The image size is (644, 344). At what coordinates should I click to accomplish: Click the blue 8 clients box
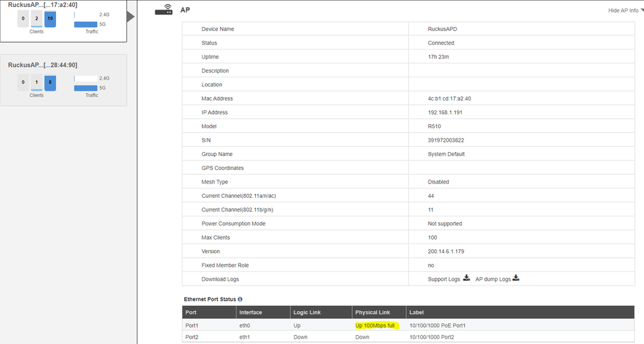pos(50,83)
